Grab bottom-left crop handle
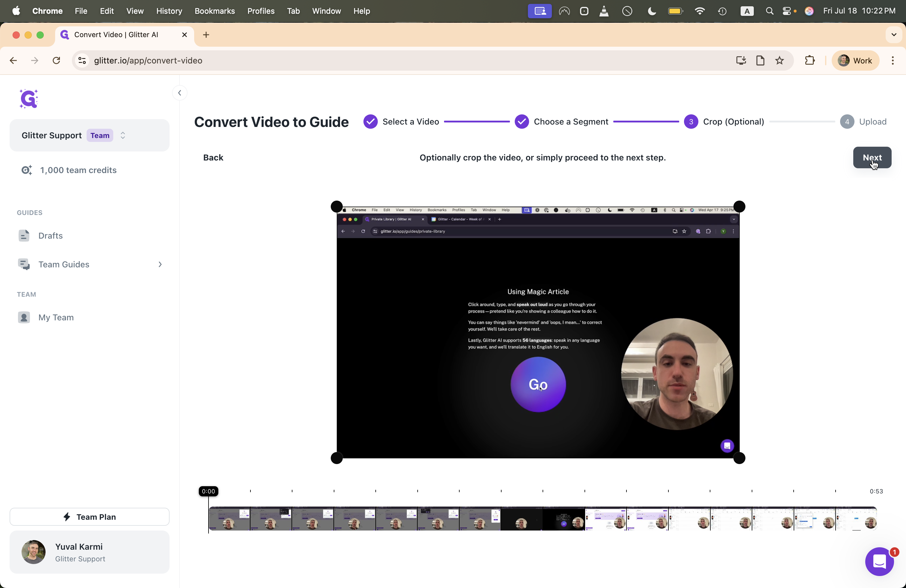Screen dimensions: 906x588 click(336, 458)
